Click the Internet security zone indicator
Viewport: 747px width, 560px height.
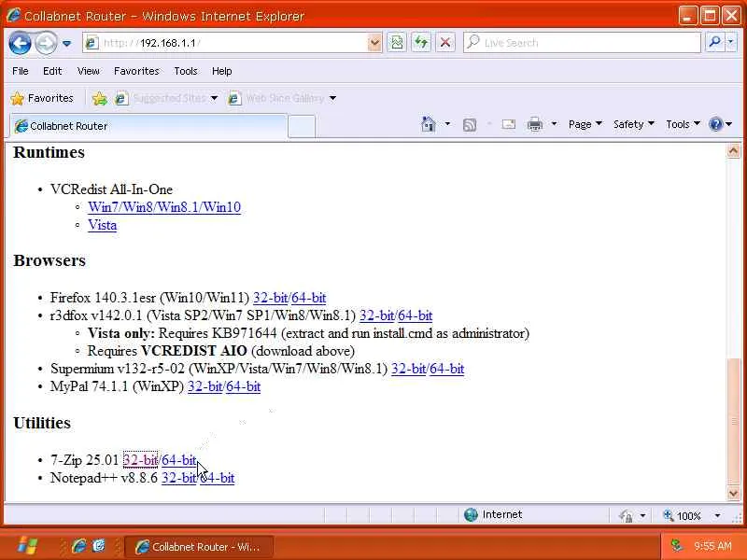tap(493, 515)
